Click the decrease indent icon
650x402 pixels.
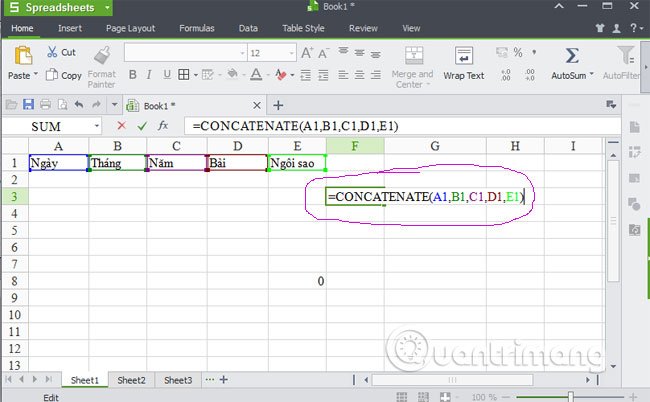[306, 75]
